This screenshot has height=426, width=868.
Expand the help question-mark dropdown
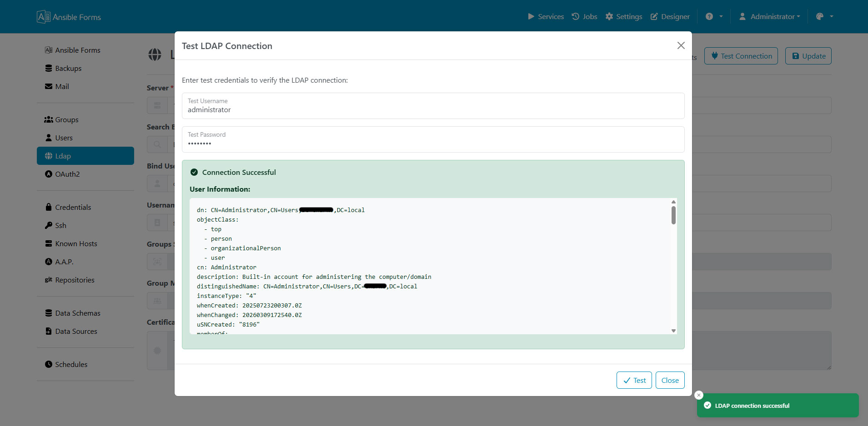click(714, 16)
